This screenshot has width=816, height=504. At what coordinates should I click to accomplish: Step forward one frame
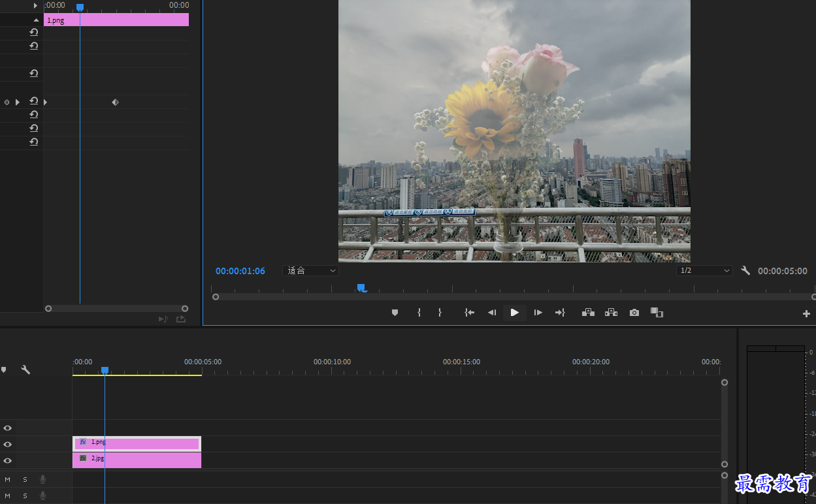pos(538,313)
